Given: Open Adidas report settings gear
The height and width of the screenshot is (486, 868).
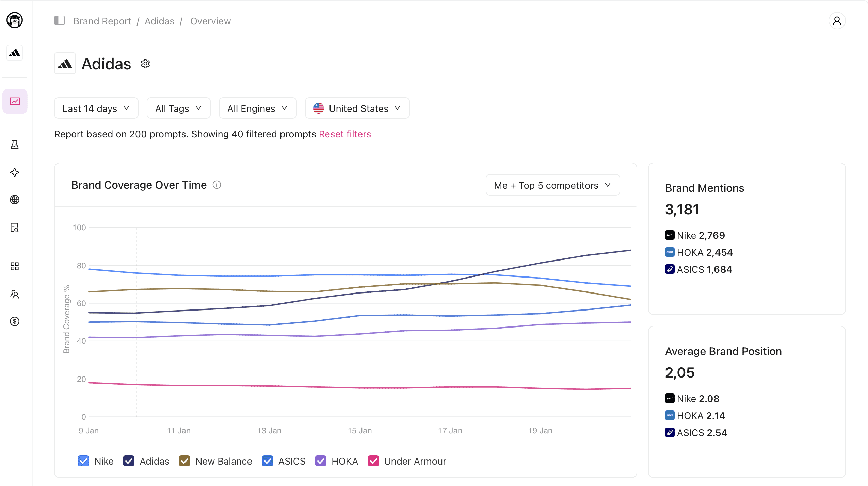Looking at the screenshot, I should pos(145,63).
